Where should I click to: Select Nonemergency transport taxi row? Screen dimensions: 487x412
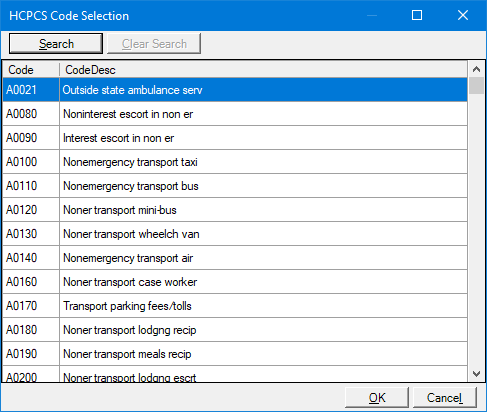coord(235,162)
